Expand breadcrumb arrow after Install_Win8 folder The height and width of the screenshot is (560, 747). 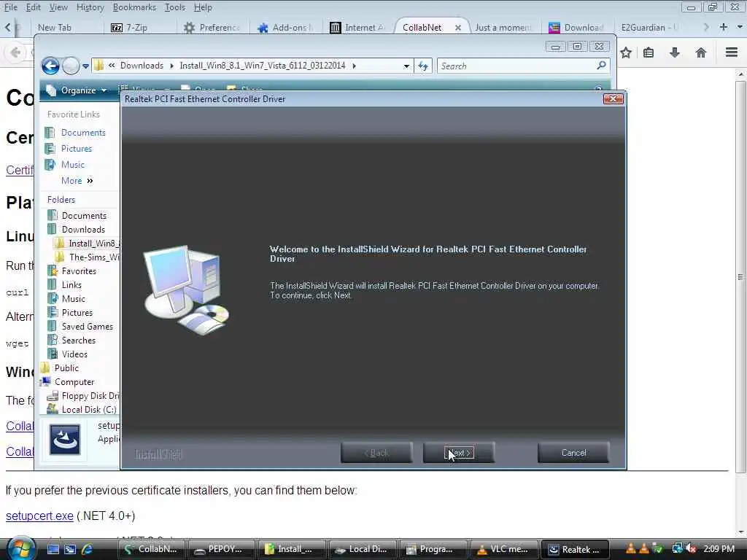point(355,66)
